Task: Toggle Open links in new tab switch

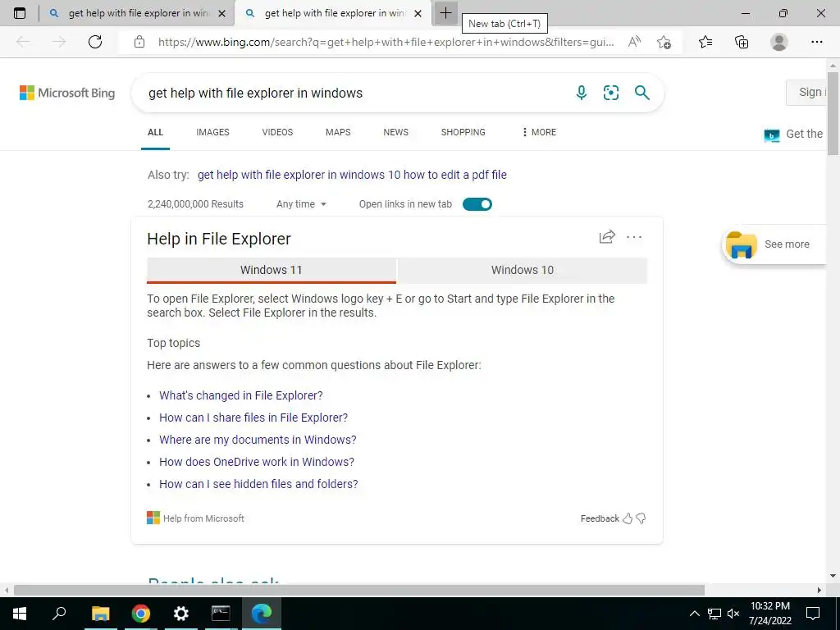Action: pos(477,204)
